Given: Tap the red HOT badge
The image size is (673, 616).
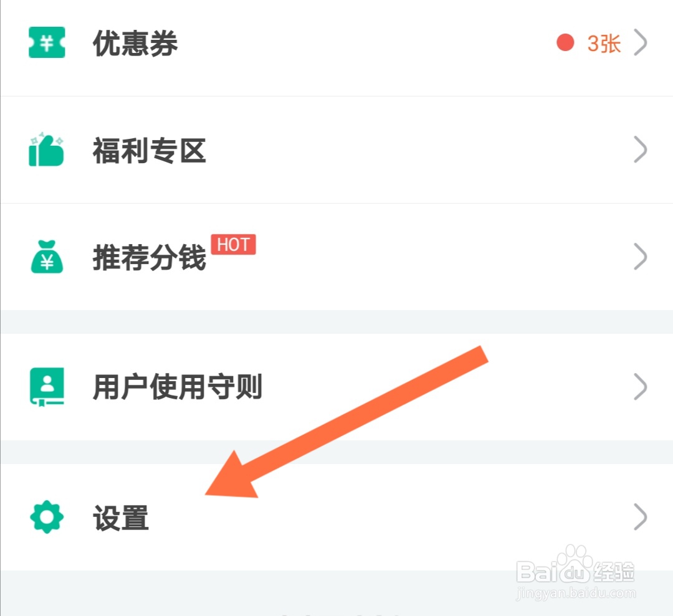Looking at the screenshot, I should point(233,245).
